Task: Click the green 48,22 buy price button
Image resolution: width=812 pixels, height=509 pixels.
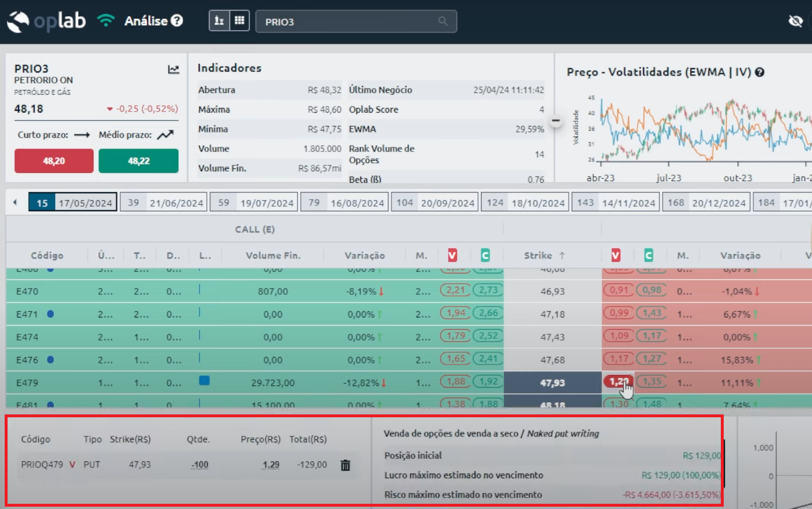Action: click(138, 161)
